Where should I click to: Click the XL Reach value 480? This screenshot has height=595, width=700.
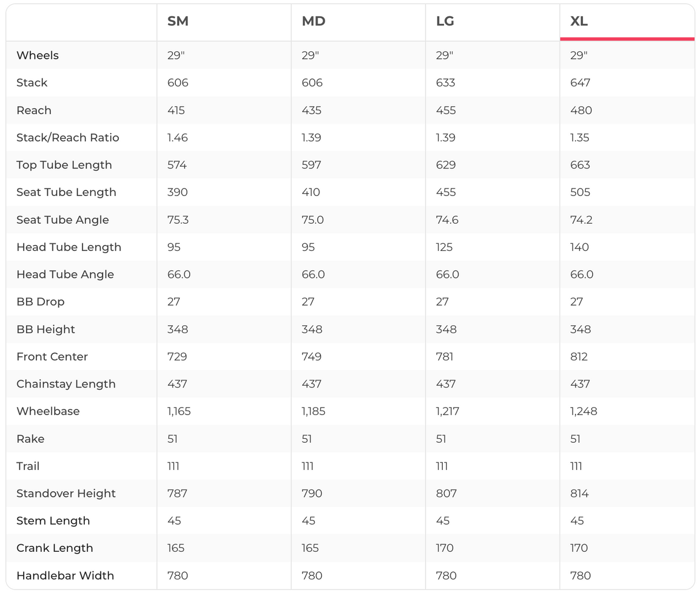[x=581, y=110]
